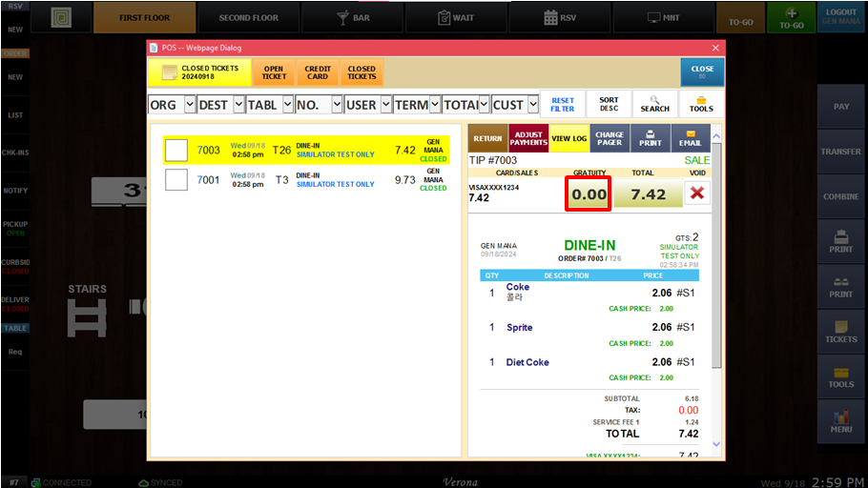Click the lower PRINT icon in sidebar
The image size is (868, 488).
[x=841, y=287]
